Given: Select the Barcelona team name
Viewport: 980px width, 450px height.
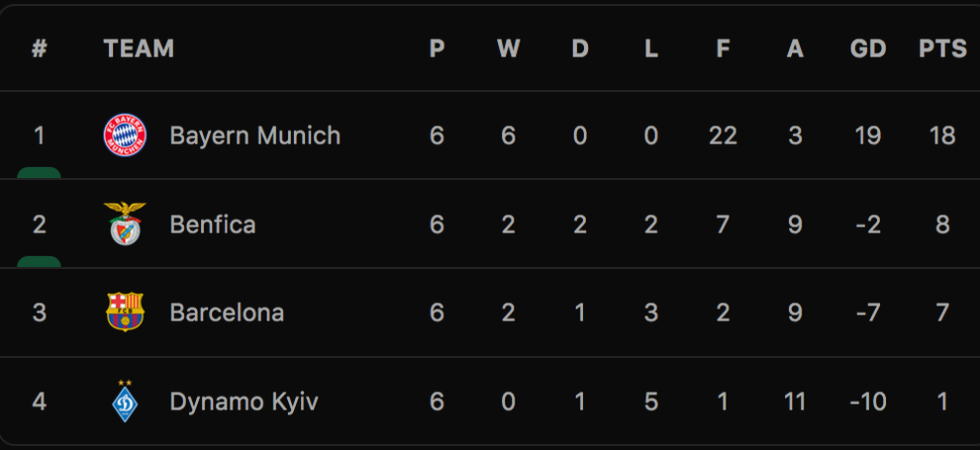Looking at the screenshot, I should (227, 313).
